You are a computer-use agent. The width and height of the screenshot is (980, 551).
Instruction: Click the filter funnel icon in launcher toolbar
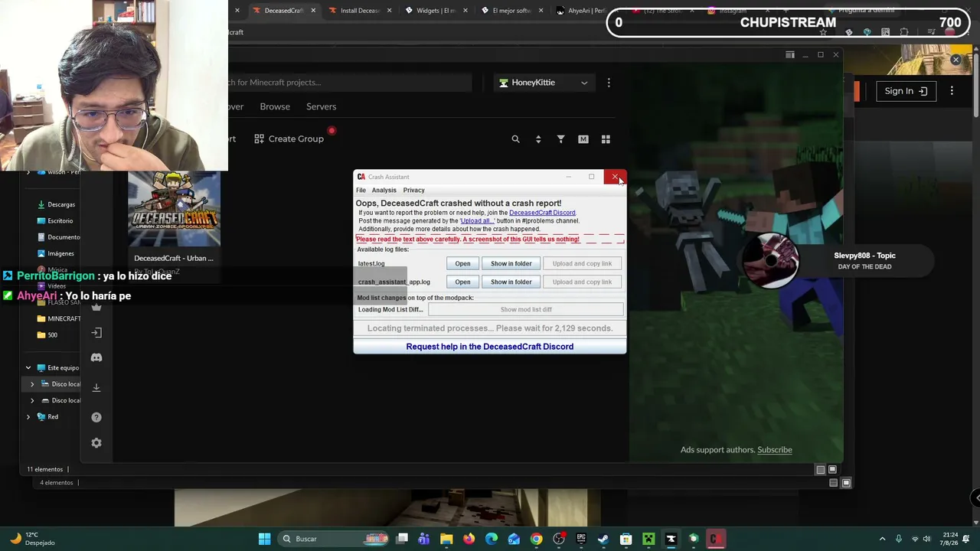coord(560,139)
